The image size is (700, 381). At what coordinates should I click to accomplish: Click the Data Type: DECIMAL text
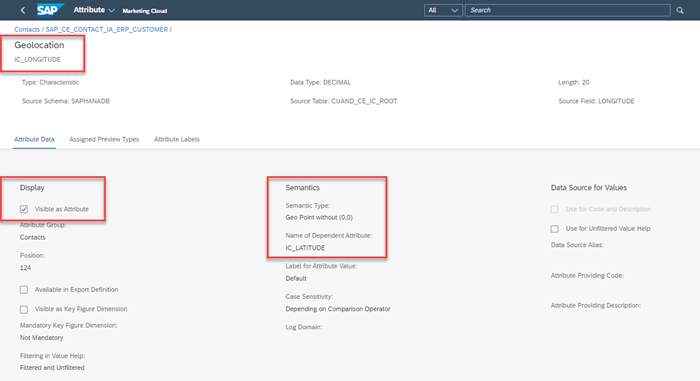[x=321, y=83]
